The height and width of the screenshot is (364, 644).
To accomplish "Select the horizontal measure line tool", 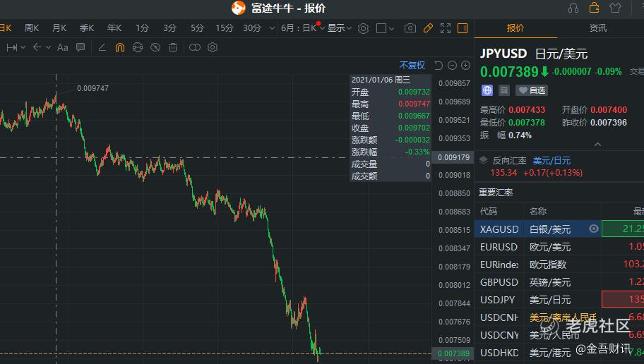I will coord(11,47).
